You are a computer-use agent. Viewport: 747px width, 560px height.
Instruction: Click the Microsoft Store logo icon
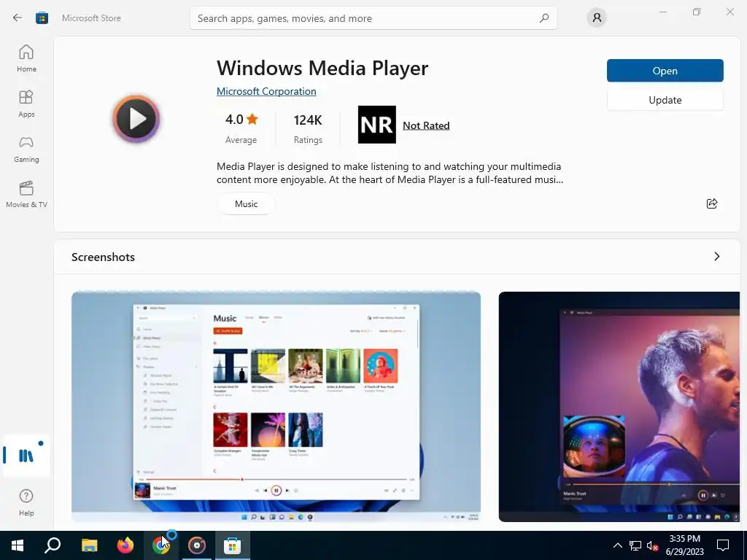point(42,18)
